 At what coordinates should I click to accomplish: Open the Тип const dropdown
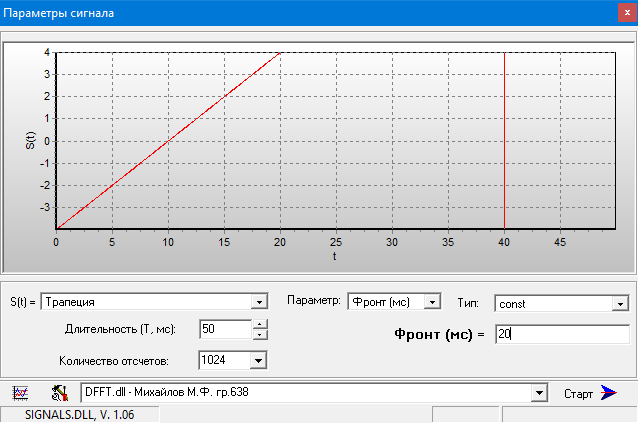[620, 303]
